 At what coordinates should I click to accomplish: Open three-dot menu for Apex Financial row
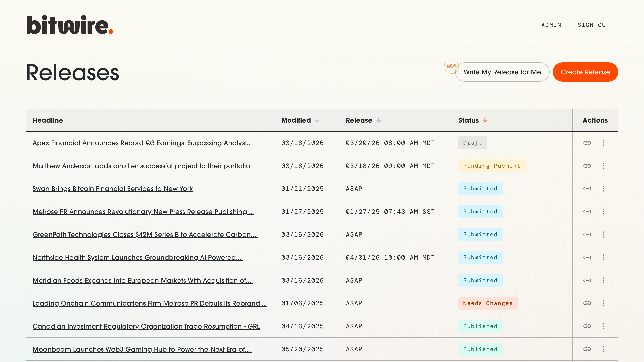[603, 143]
